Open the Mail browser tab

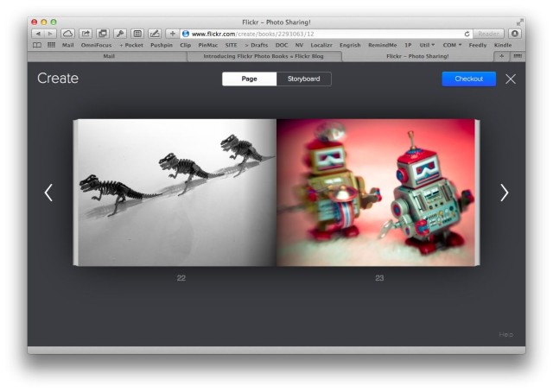(x=108, y=56)
